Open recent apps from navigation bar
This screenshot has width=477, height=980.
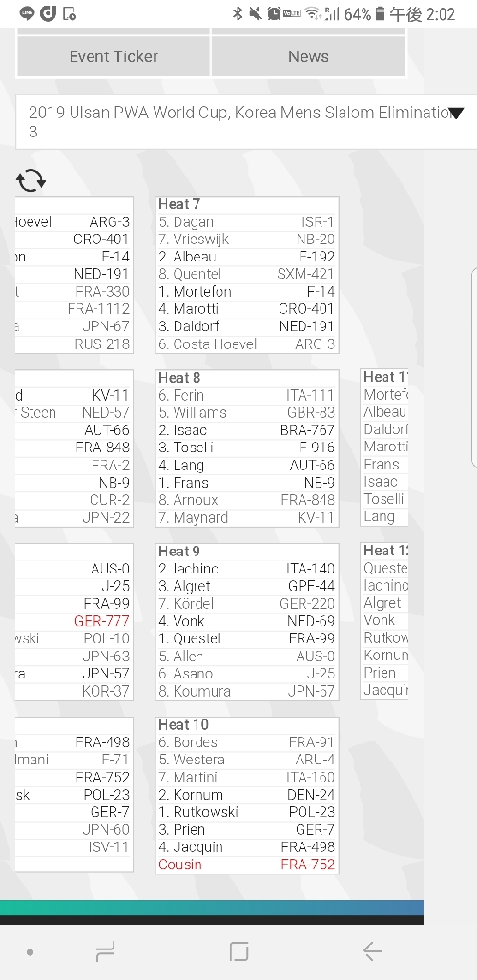pos(105,951)
